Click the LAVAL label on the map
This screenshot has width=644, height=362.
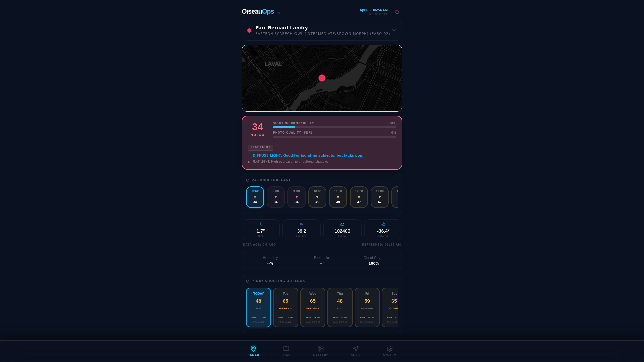[x=273, y=64]
